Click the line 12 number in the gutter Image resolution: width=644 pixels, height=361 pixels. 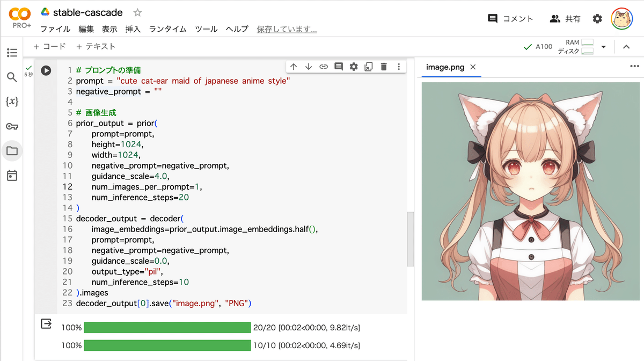tap(68, 187)
